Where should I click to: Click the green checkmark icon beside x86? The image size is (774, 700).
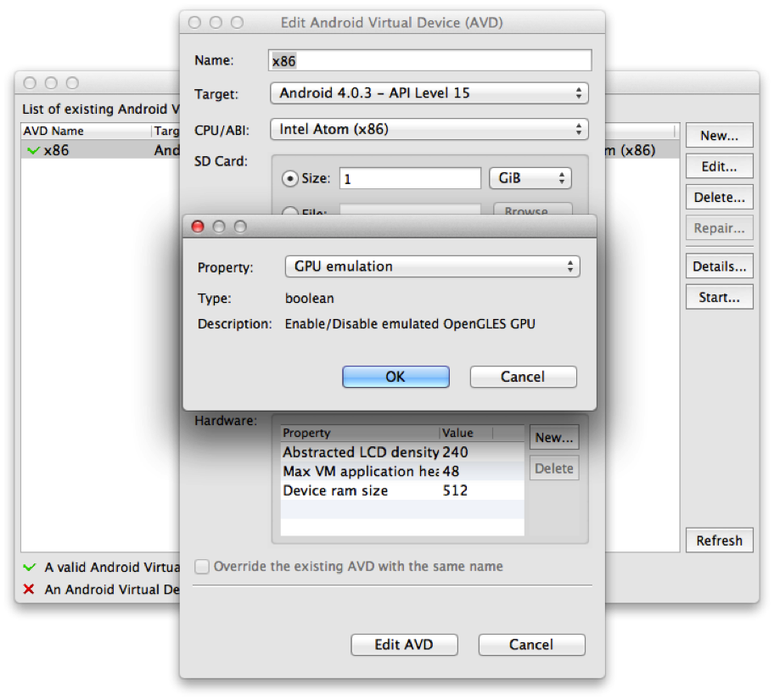point(33,150)
